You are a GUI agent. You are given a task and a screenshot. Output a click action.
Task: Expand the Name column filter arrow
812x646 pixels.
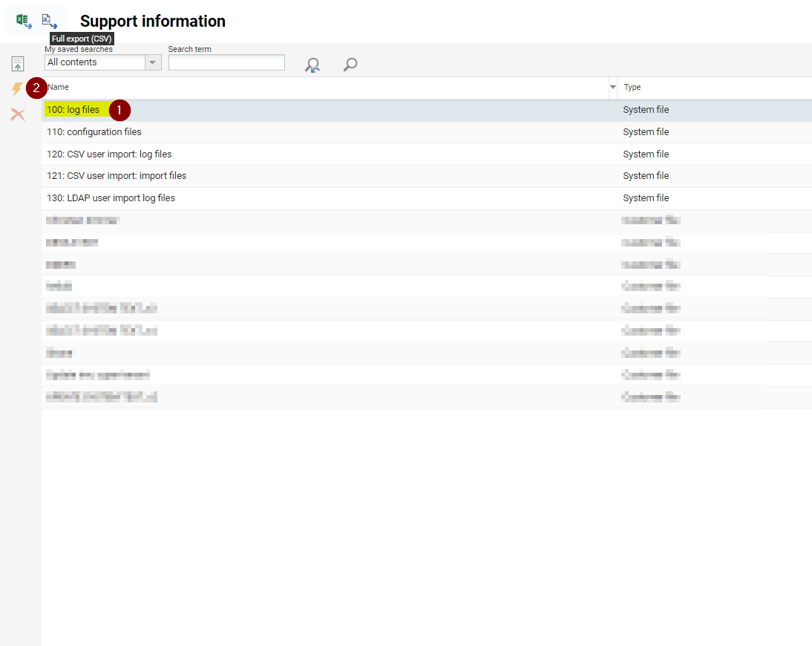(x=612, y=87)
